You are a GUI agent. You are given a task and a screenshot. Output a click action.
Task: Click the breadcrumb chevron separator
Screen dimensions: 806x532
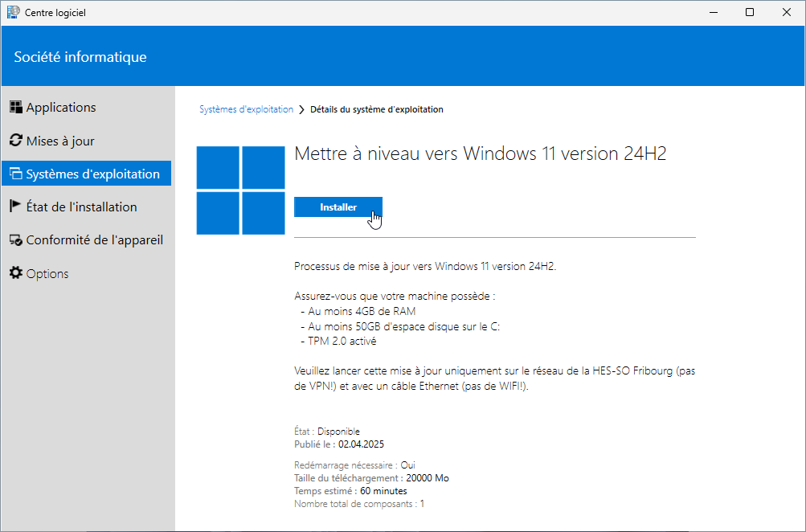point(301,109)
